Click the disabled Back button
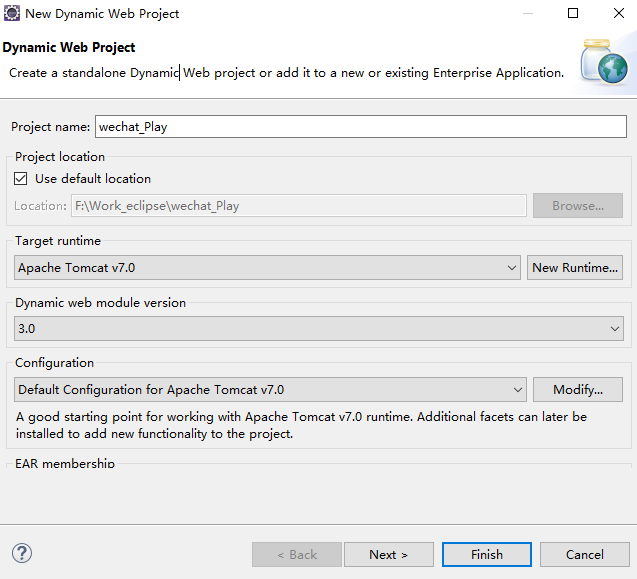637x579 pixels. (297, 555)
